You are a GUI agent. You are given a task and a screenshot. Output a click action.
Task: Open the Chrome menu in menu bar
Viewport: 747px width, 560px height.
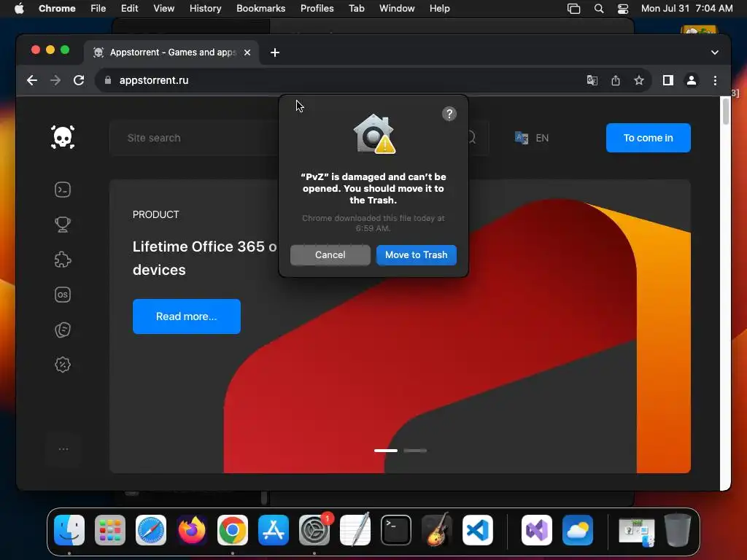click(57, 8)
